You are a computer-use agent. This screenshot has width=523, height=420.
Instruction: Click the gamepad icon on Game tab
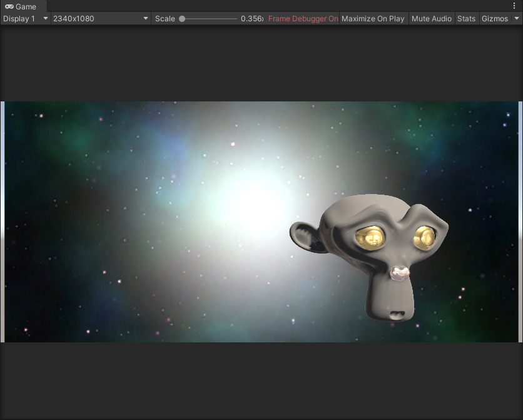(9, 7)
